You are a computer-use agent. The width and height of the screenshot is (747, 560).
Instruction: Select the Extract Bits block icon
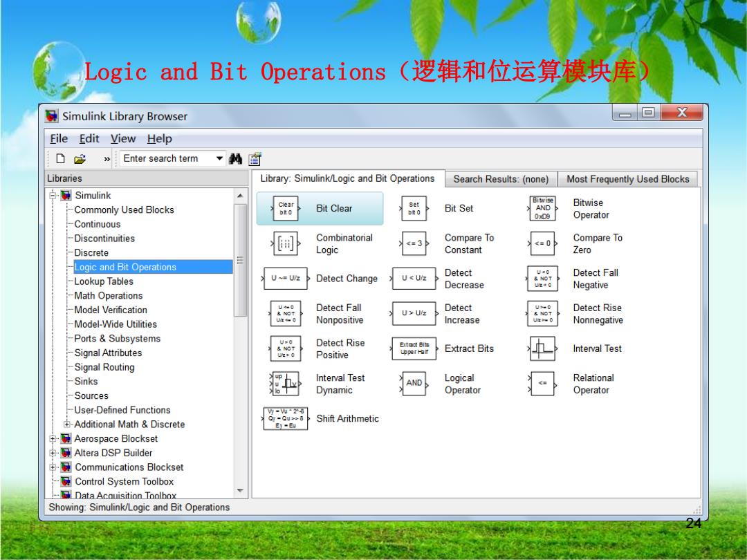click(414, 348)
